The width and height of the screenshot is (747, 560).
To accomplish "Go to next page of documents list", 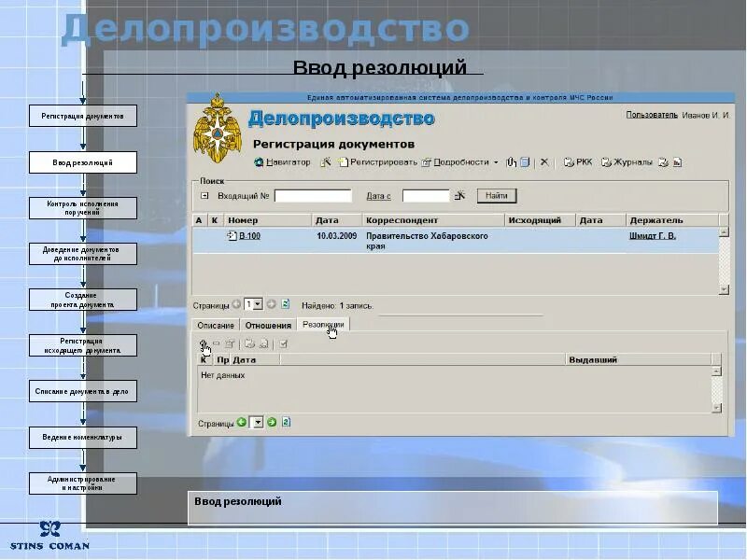I will [271, 304].
